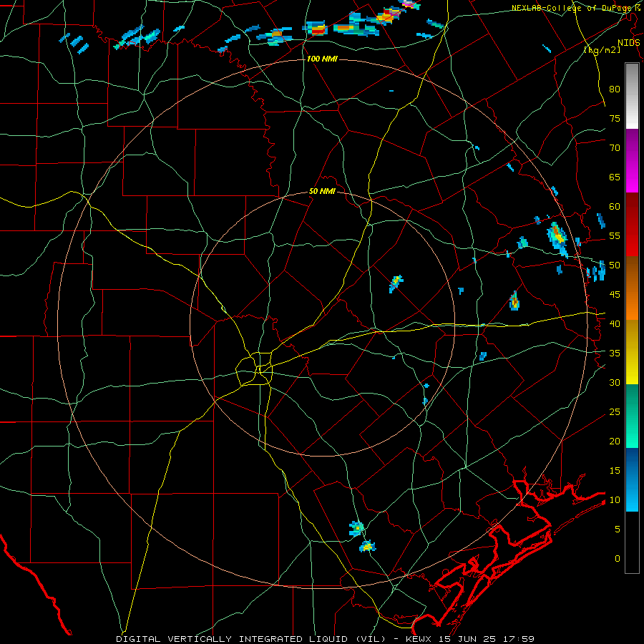Viewport: 644px width, 644px height.
Task: Click the 10 value on the color scale
Action: 615,500
